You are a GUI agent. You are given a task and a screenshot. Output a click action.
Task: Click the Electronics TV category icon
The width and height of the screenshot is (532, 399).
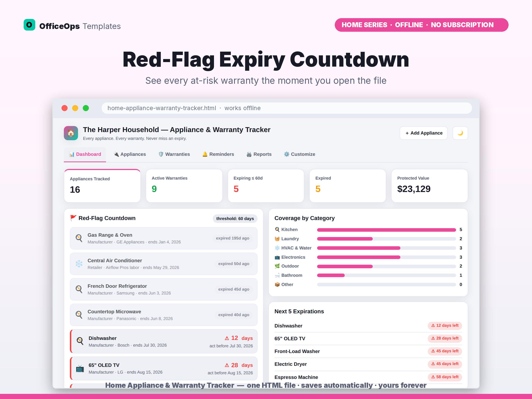[x=277, y=257]
